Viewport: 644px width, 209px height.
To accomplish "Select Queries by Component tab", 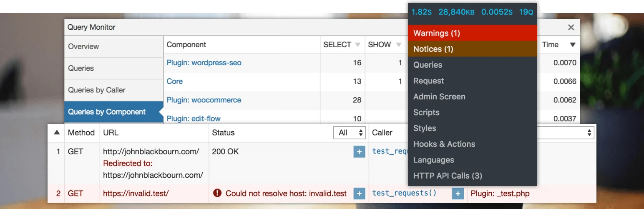I will pyautogui.click(x=113, y=112).
